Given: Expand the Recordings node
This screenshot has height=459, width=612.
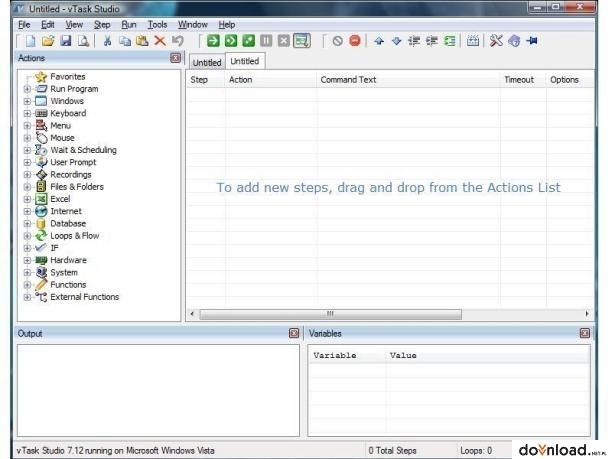Looking at the screenshot, I should tap(27, 174).
